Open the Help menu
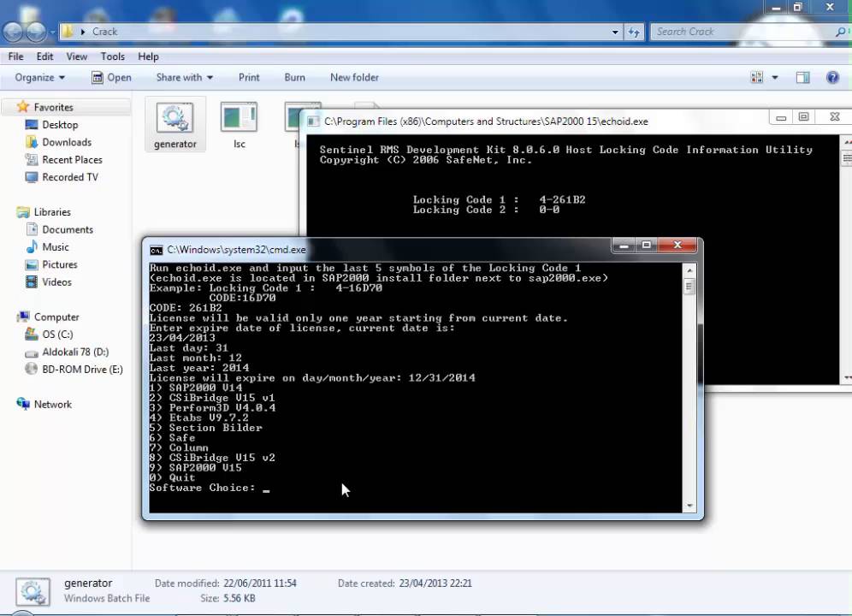Screen dimensions: 852x616 tap(148, 56)
